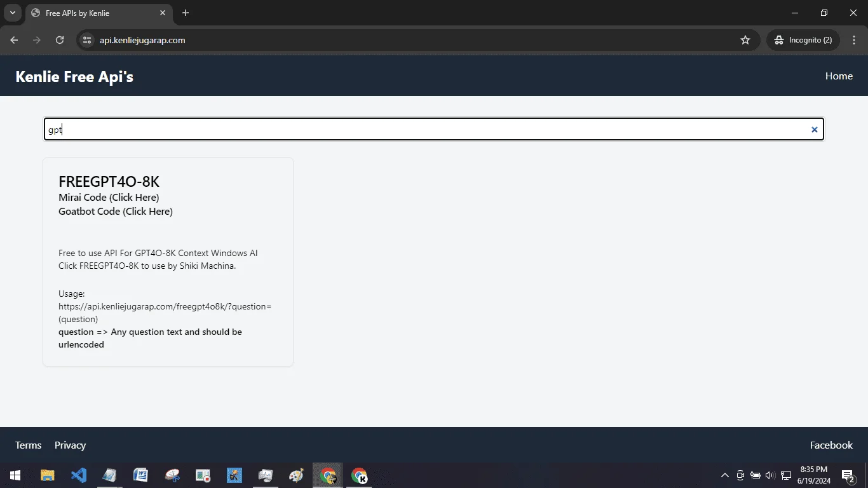This screenshot has height=488, width=868.
Task: Open the Goatbot Code (Click Here) link
Action: (x=116, y=211)
